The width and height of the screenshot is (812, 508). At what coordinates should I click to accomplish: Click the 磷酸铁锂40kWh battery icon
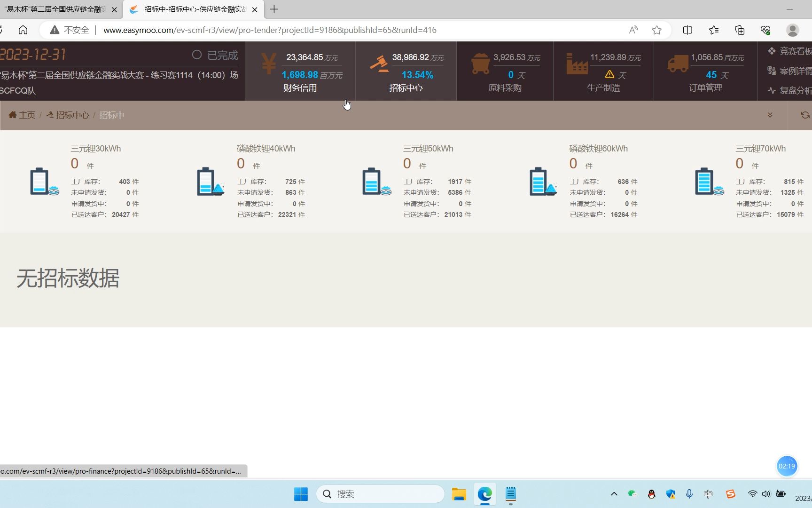pyautogui.click(x=211, y=182)
